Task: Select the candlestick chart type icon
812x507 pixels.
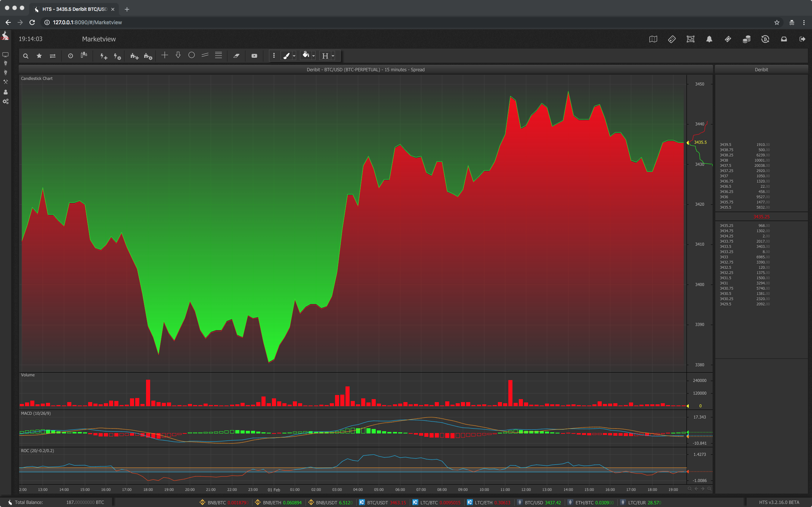Action: [x=84, y=55]
